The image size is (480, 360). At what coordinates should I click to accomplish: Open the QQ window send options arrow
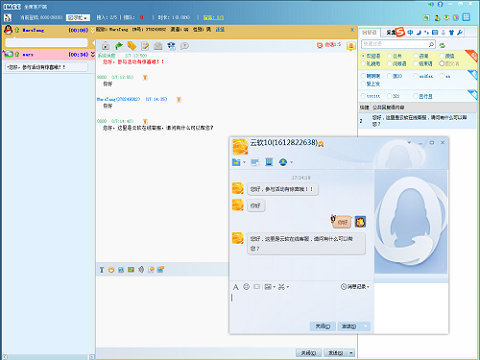coord(366,326)
